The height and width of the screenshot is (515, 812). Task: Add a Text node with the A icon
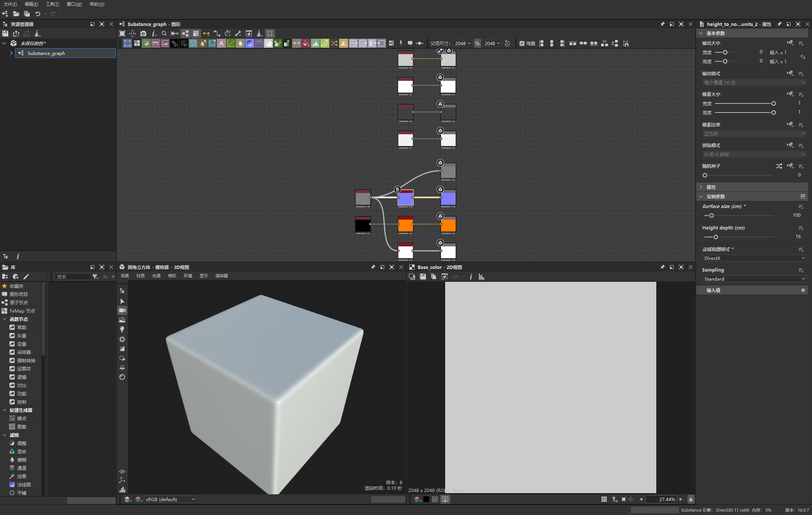pos(221,43)
